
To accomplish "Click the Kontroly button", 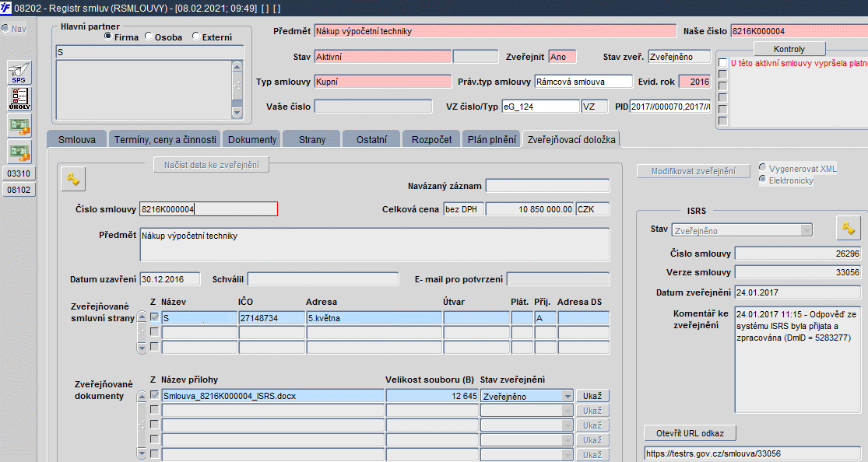I will pyautogui.click(x=789, y=49).
